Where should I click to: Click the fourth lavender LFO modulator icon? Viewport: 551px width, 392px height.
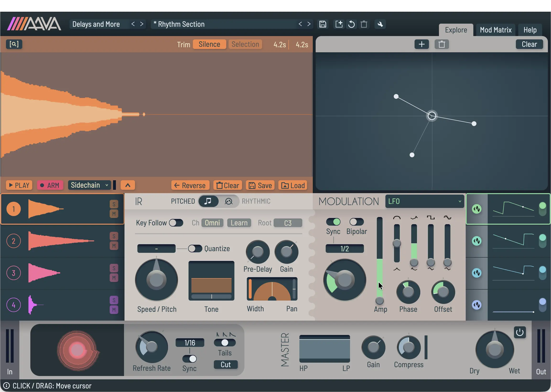[x=477, y=305]
